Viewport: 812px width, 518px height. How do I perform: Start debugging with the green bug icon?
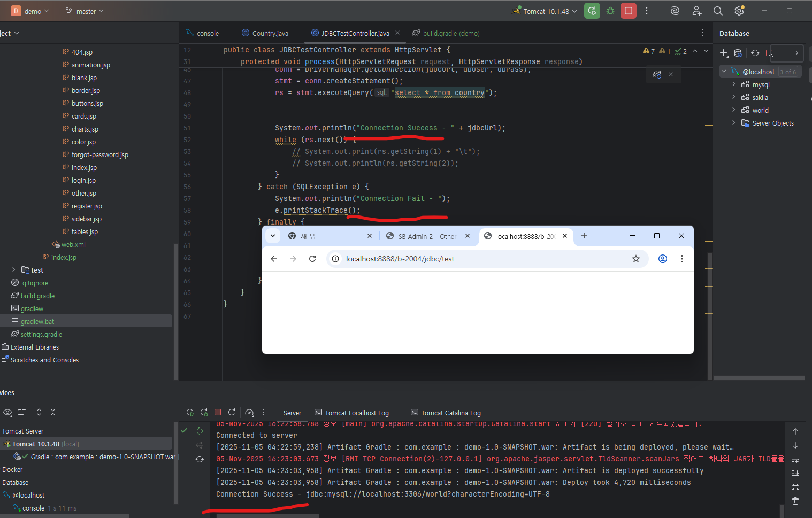click(610, 11)
